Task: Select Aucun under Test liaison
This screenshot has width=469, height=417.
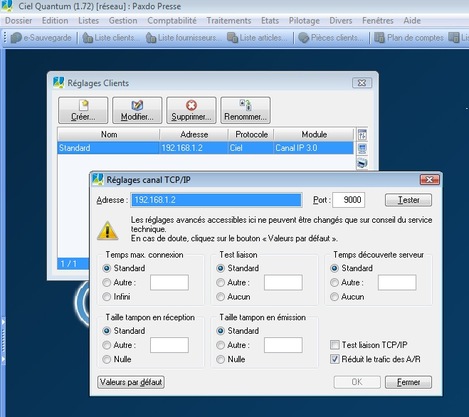Action: point(220,297)
